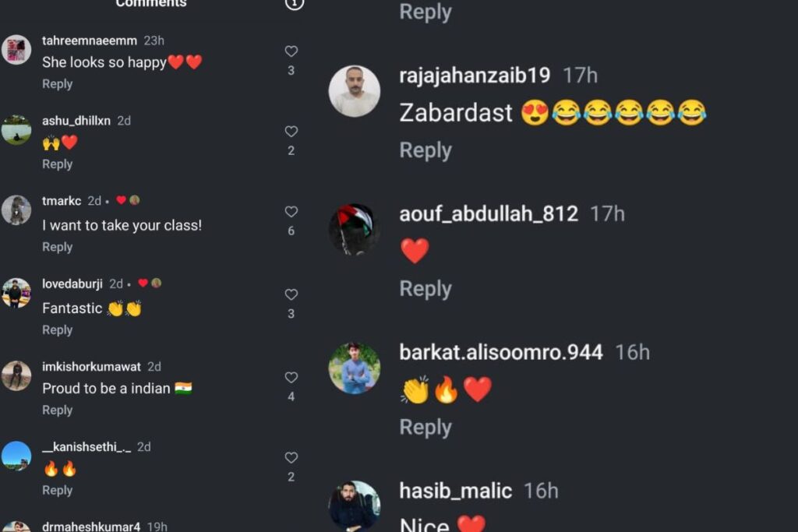
Task: Reply to tmarkc's comment
Action: [57, 247]
